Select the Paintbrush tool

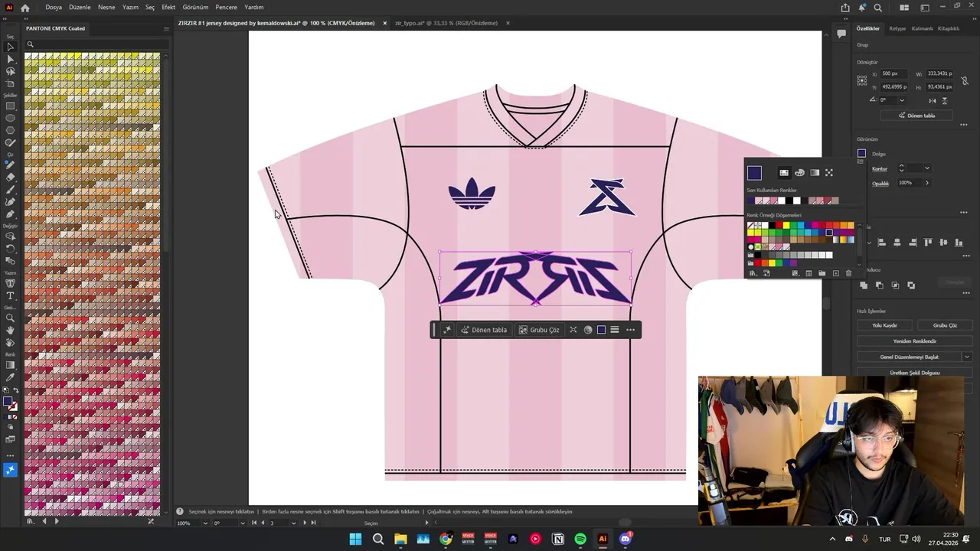[x=10, y=190]
